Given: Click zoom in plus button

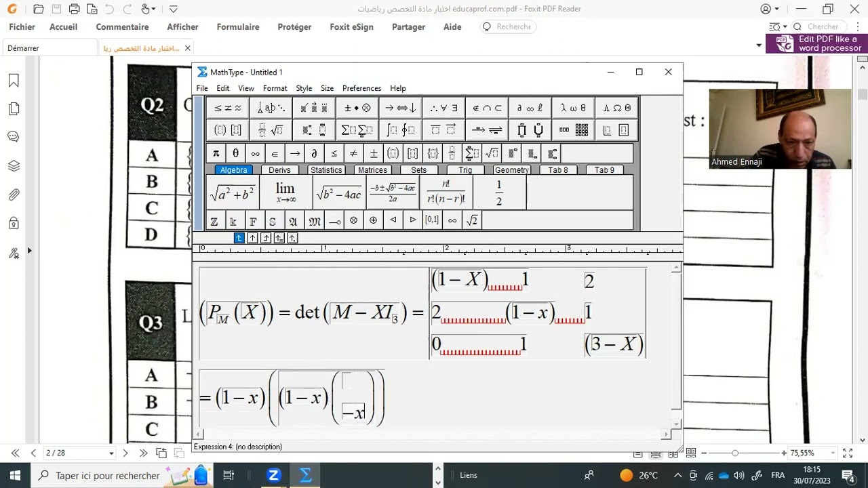Looking at the screenshot, I should coord(784,453).
